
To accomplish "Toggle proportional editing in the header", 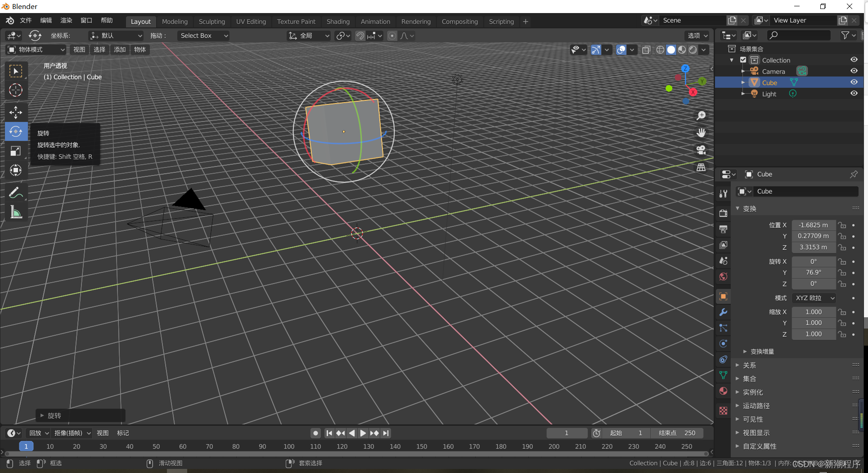I will tap(392, 36).
